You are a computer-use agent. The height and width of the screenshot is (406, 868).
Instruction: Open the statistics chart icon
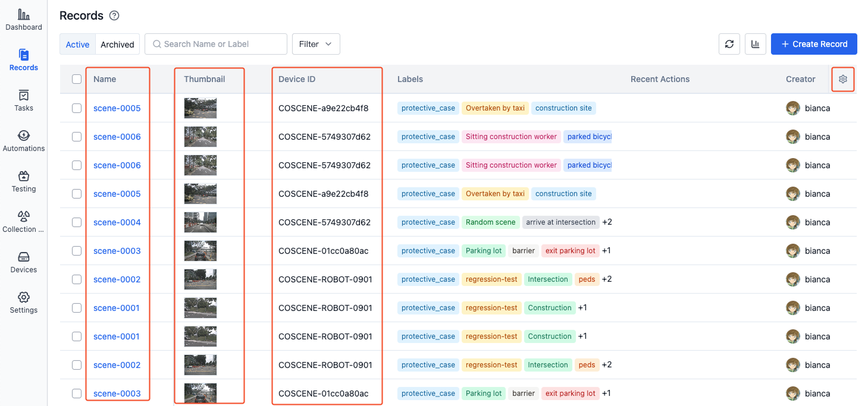pos(755,44)
